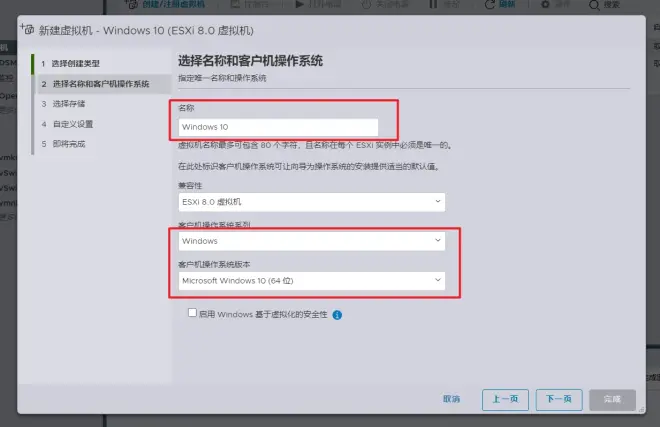This screenshot has height=427, width=660.
Task: Click the 名称 field label
Action: [186, 108]
